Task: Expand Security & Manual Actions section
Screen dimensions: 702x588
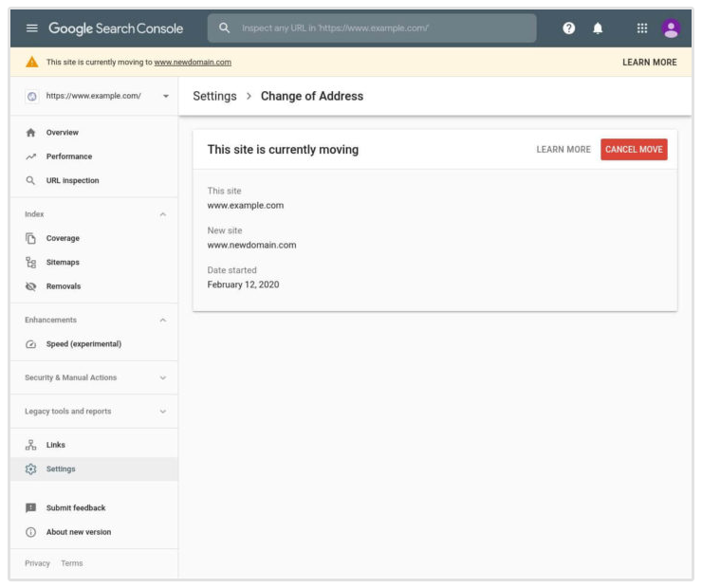Action: point(162,377)
